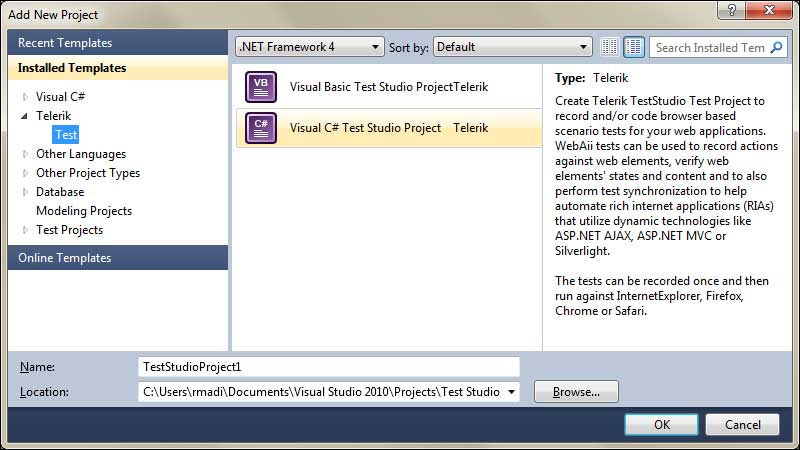Select Modeling Projects in the tree

83,211
